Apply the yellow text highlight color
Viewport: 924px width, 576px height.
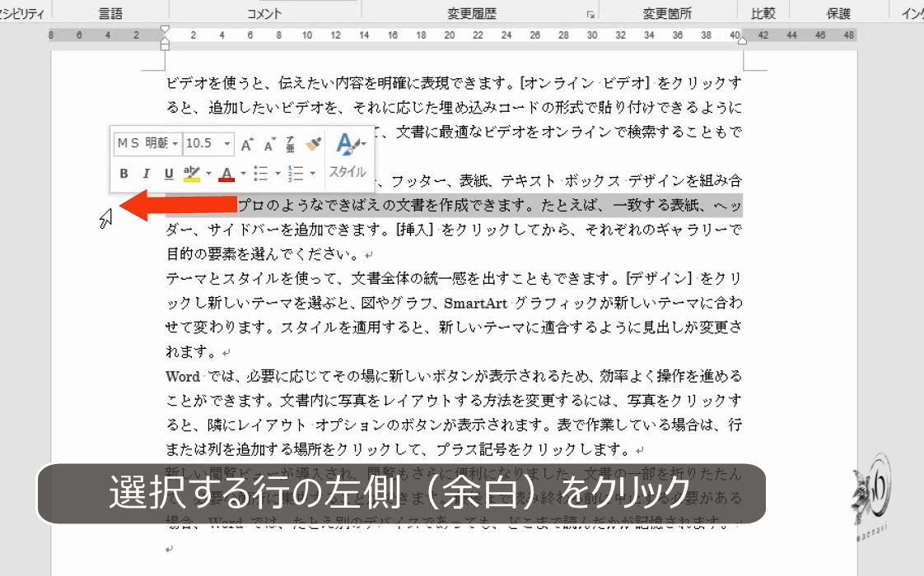point(192,173)
